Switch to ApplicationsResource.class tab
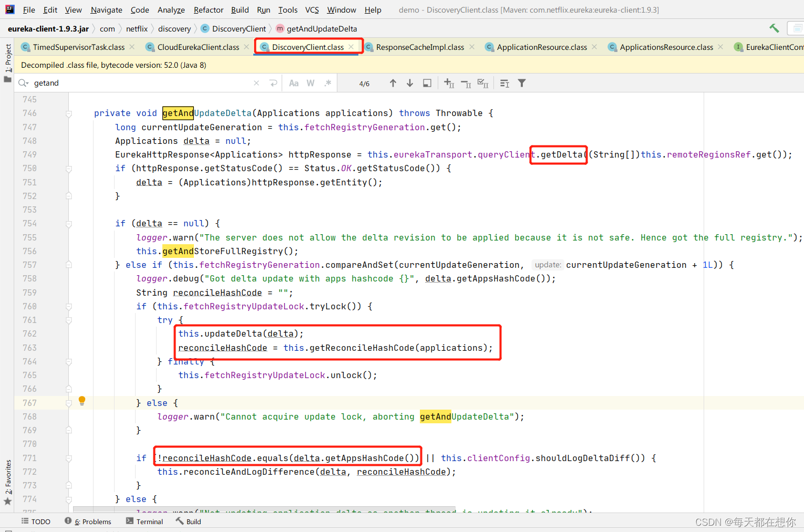This screenshot has height=532, width=804. 666,47
